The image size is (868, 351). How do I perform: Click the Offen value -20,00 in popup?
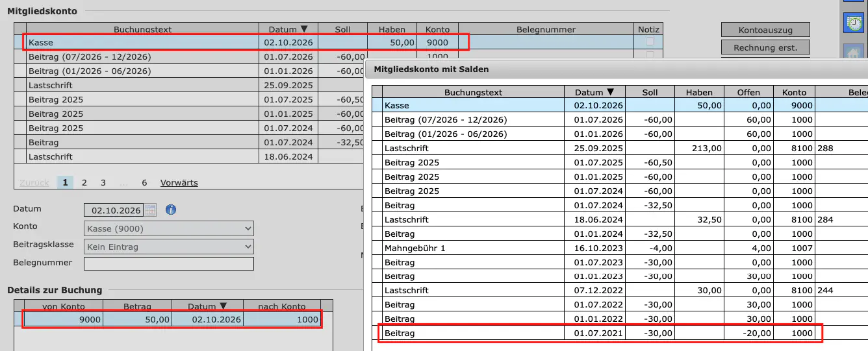758,333
